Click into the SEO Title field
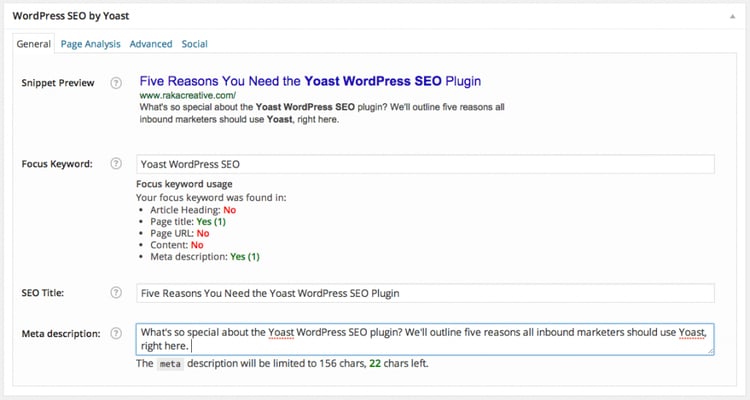750x400 pixels. click(x=425, y=293)
